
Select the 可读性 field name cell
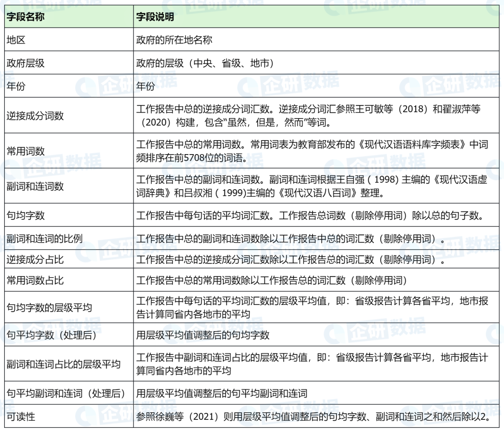(69, 416)
